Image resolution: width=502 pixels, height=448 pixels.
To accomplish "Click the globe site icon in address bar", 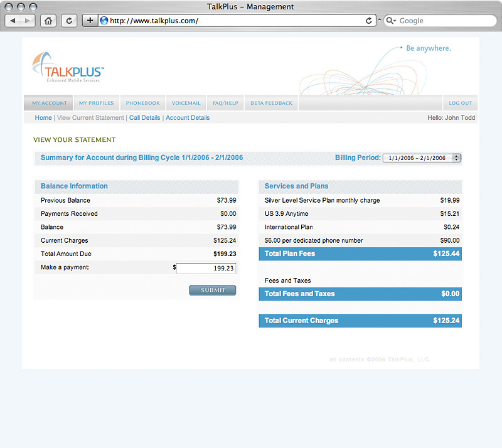I will coord(104,21).
